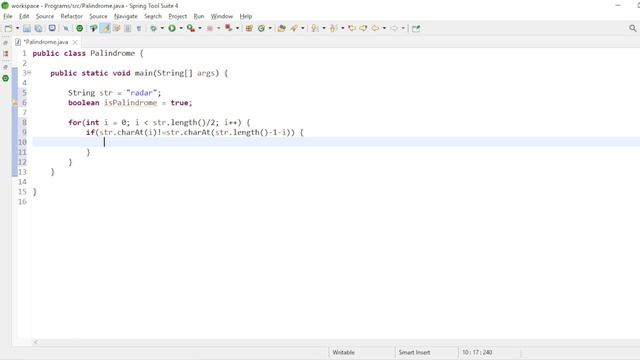The width and height of the screenshot is (640, 360).
Task: Click the New file toolbar icon
Action: coord(8,28)
